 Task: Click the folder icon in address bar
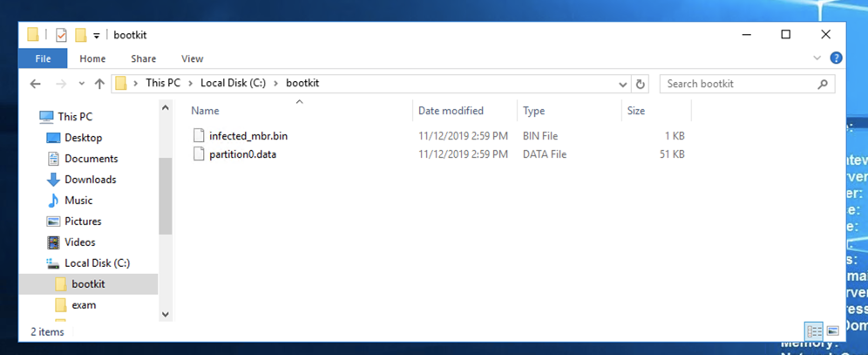(x=121, y=84)
